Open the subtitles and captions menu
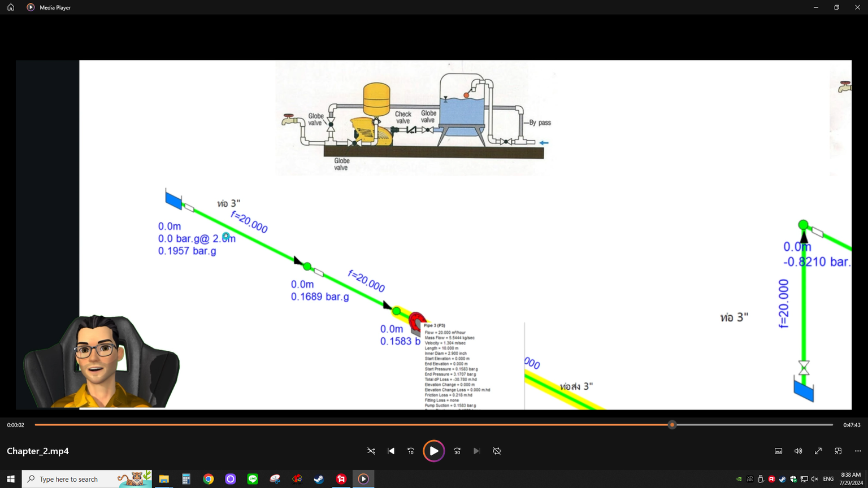Image resolution: width=868 pixels, height=488 pixels. pos(778,451)
